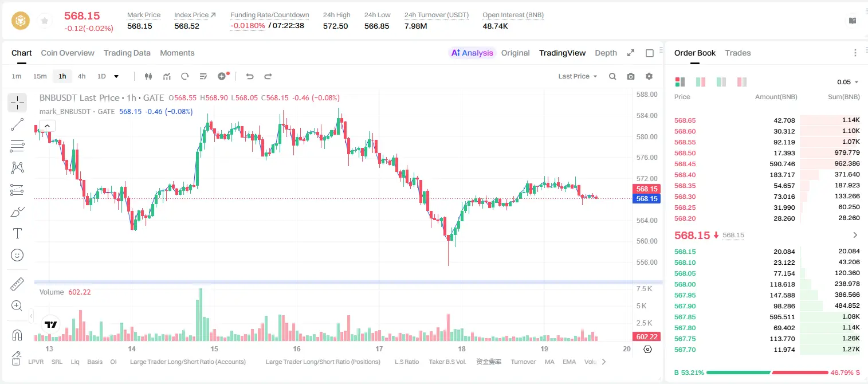Open the Last Price dropdown

tap(578, 76)
